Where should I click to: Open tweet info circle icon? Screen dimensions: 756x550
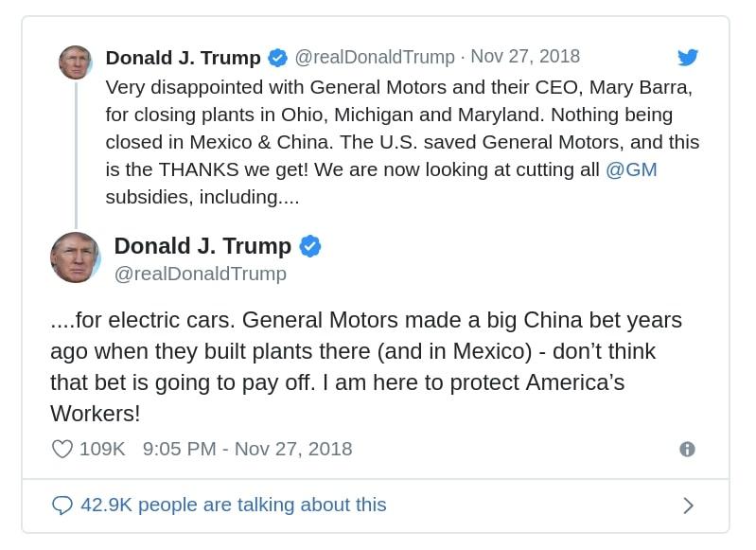687,449
